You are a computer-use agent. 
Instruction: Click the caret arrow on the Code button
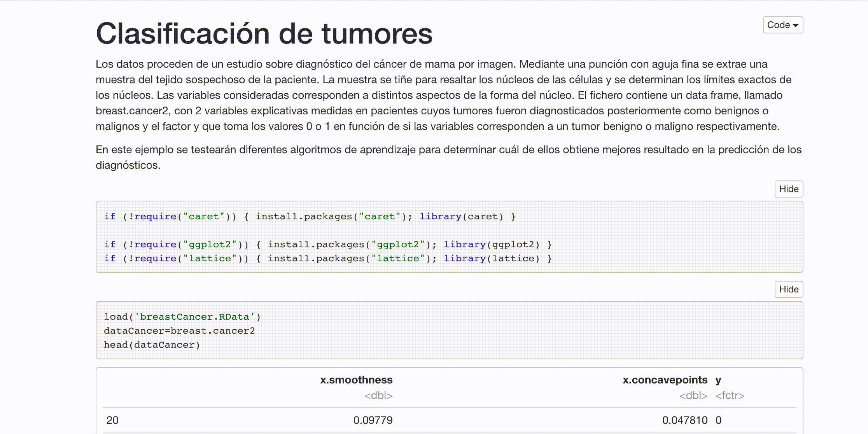coord(795,26)
